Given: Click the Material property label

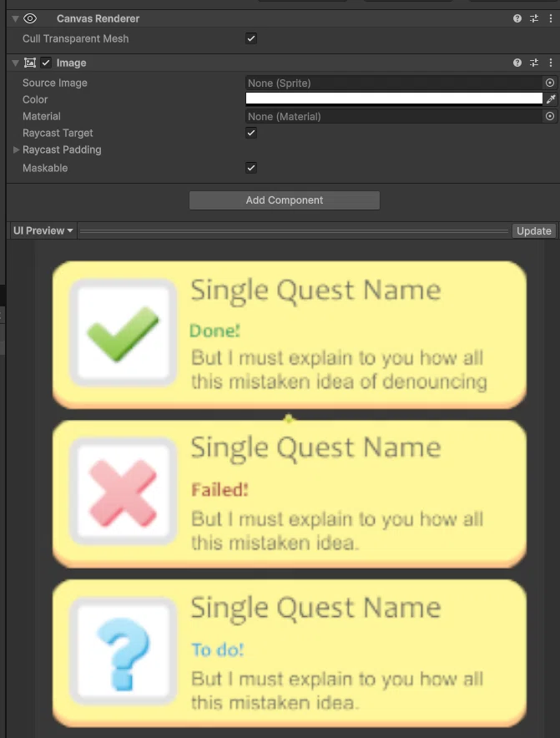Looking at the screenshot, I should coord(42,116).
